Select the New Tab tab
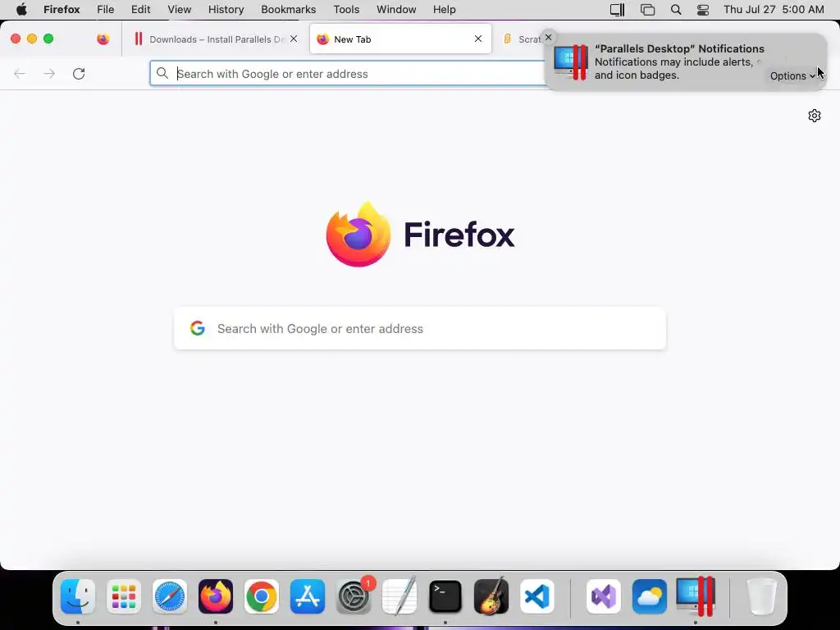Viewport: 840px width, 630px height. click(x=400, y=39)
